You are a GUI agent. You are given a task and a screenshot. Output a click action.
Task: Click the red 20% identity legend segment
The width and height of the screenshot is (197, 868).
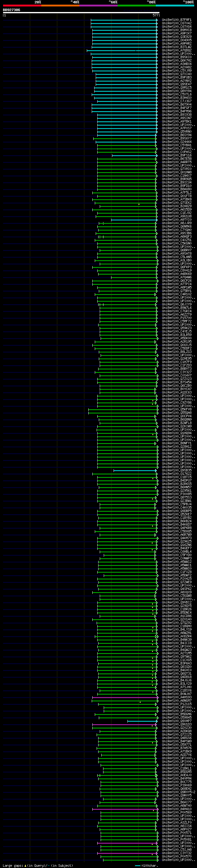pyautogui.click(x=22, y=6)
